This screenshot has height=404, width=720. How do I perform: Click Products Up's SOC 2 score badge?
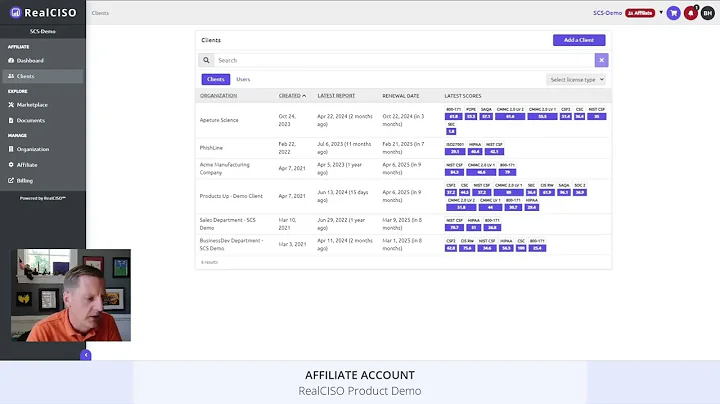[580, 192]
